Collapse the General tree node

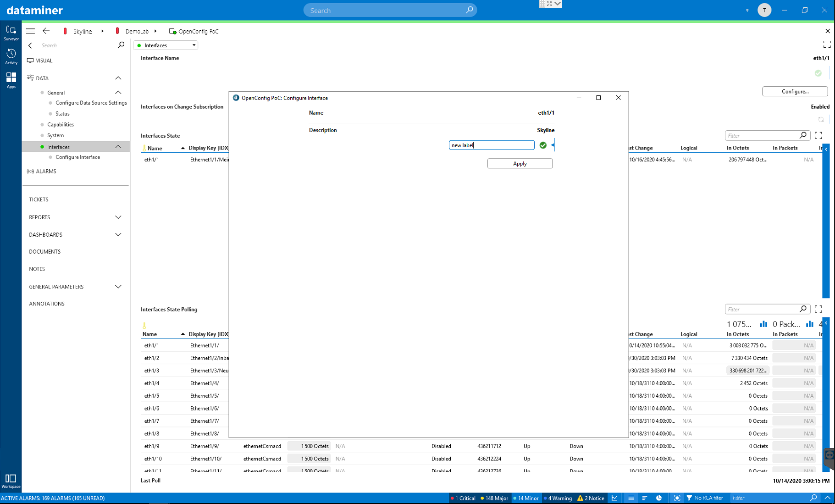point(118,92)
